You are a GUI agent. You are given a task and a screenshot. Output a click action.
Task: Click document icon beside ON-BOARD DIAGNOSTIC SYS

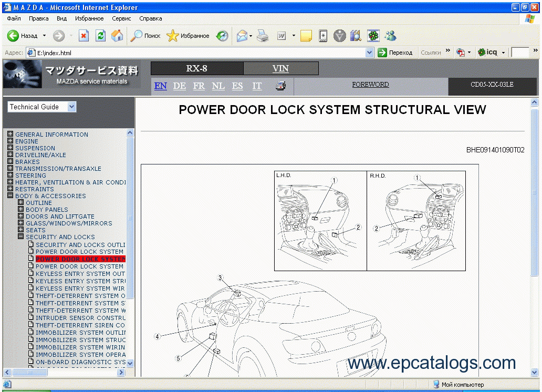31,361
